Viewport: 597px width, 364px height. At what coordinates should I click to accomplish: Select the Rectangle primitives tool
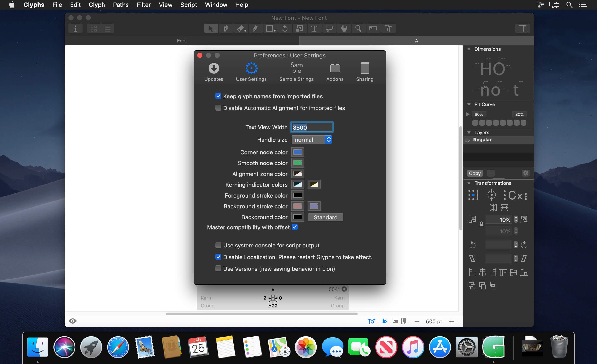(270, 28)
